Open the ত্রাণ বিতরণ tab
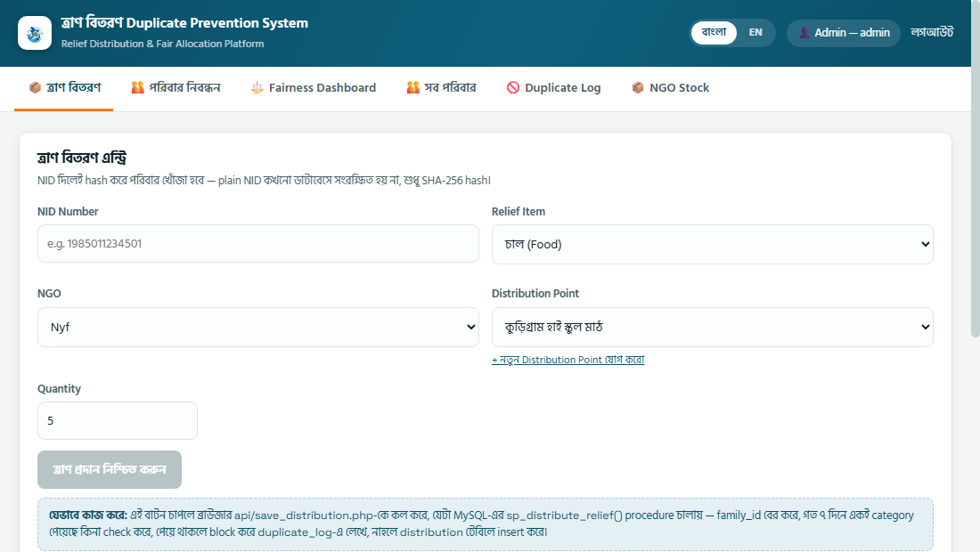The width and height of the screenshot is (980, 552). (x=64, y=88)
